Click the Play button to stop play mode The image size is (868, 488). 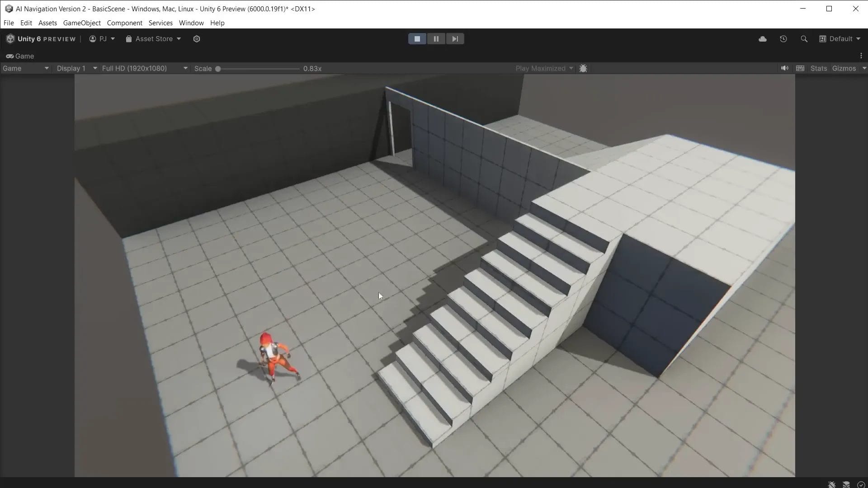pos(417,38)
